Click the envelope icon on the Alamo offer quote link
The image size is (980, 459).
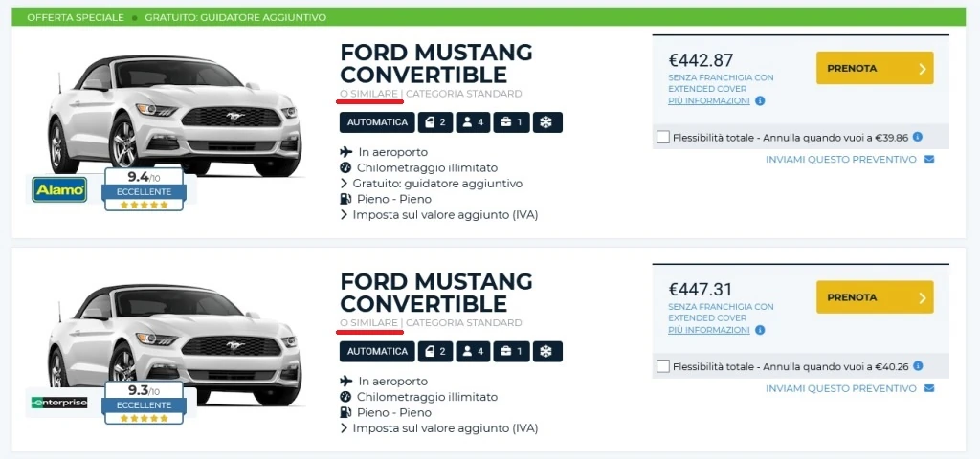tap(928, 160)
